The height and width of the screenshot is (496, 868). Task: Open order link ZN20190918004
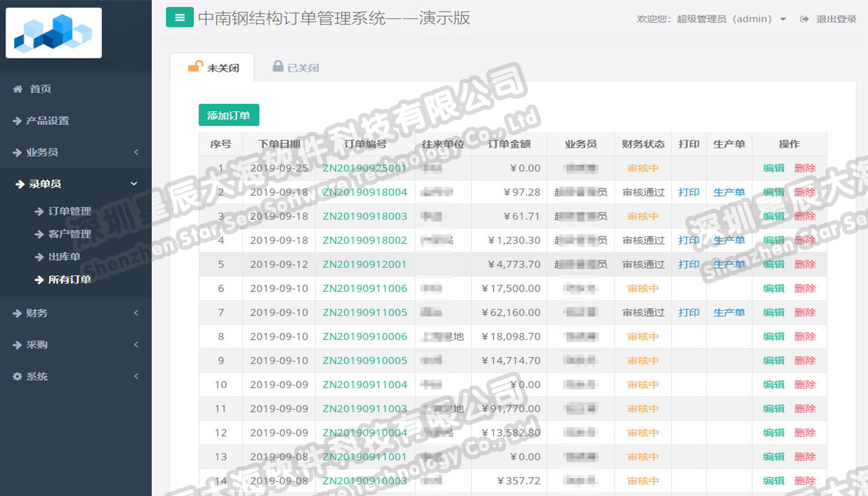pyautogui.click(x=365, y=192)
